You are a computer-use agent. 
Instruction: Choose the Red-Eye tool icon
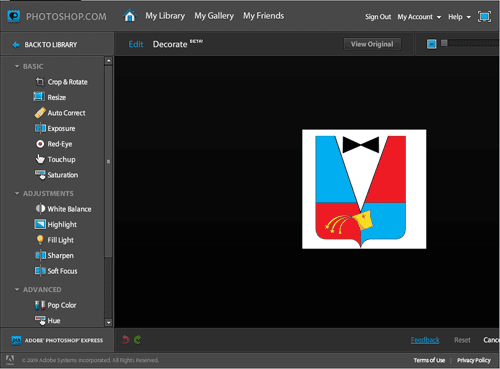coord(40,144)
